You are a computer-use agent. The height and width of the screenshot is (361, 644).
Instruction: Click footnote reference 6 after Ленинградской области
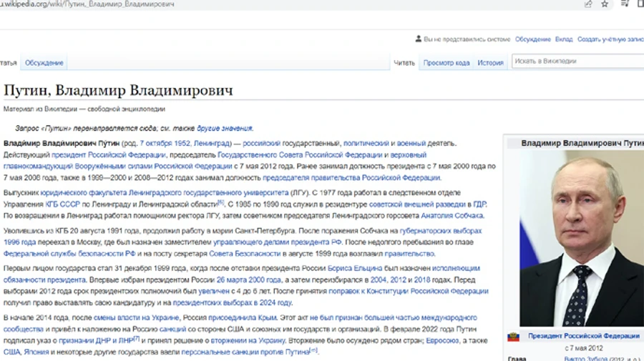220,202
